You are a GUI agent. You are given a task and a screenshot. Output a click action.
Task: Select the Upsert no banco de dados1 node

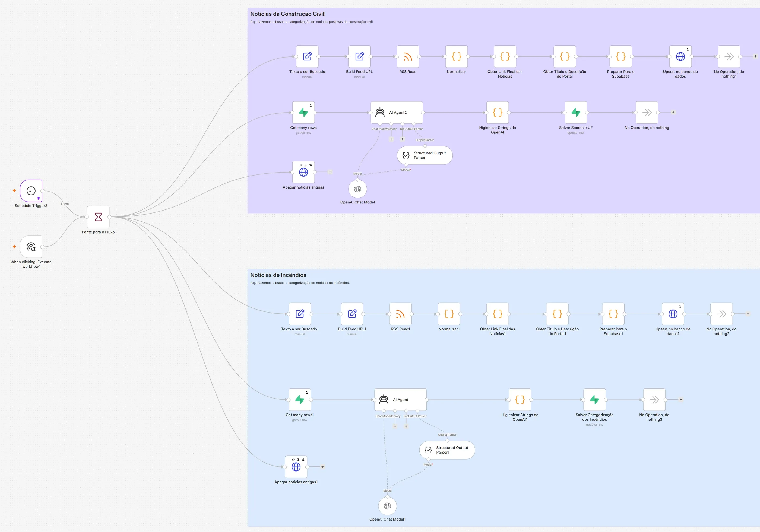click(673, 314)
